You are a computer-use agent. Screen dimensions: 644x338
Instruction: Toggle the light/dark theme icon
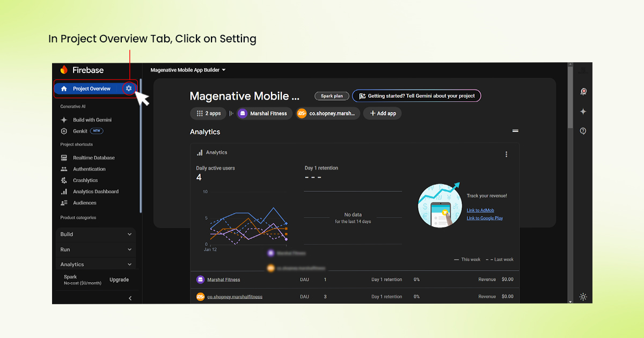coord(583,297)
